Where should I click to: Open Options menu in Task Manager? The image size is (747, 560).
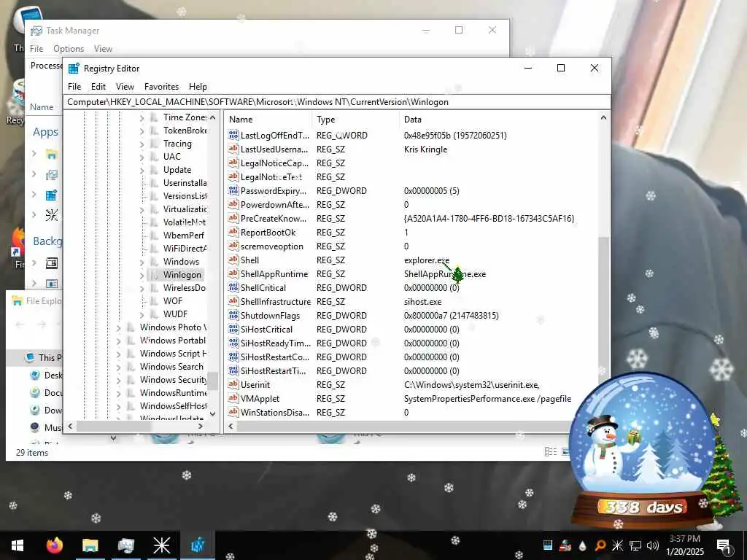click(x=69, y=49)
